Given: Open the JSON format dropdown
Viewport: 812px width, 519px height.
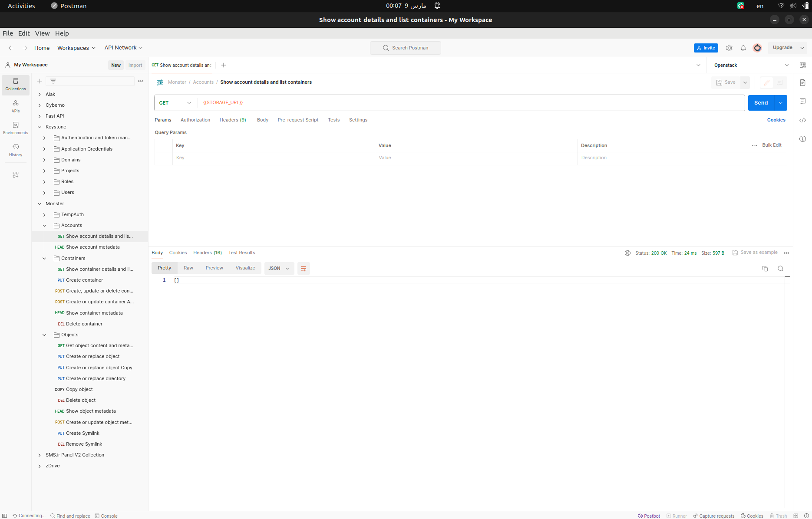Looking at the screenshot, I should coord(279,269).
